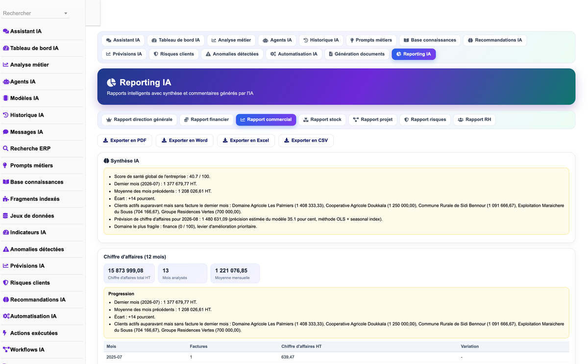Click the Automatisation IA sidebar gears icon

[6, 316]
